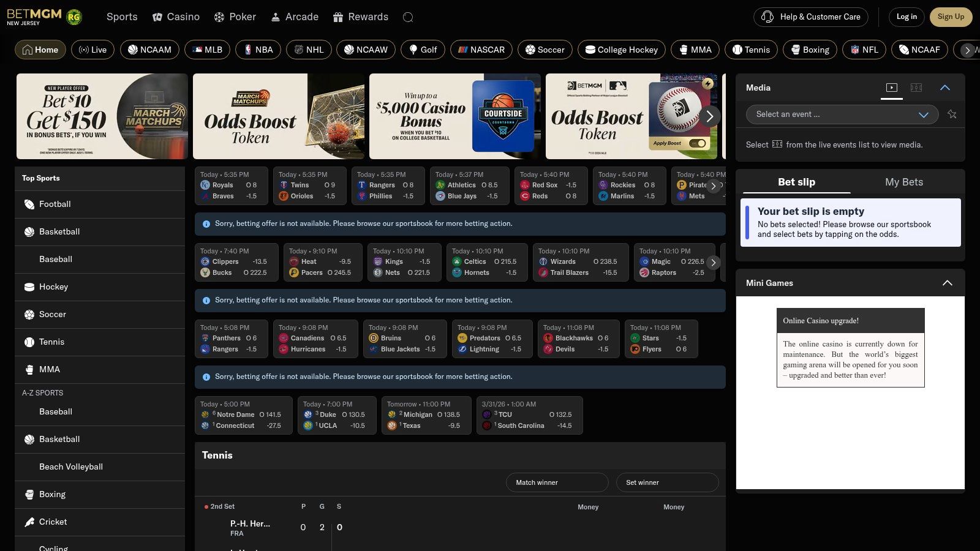Advance the promo carousel with the next arrow
The width and height of the screenshot is (980, 551).
(710, 116)
